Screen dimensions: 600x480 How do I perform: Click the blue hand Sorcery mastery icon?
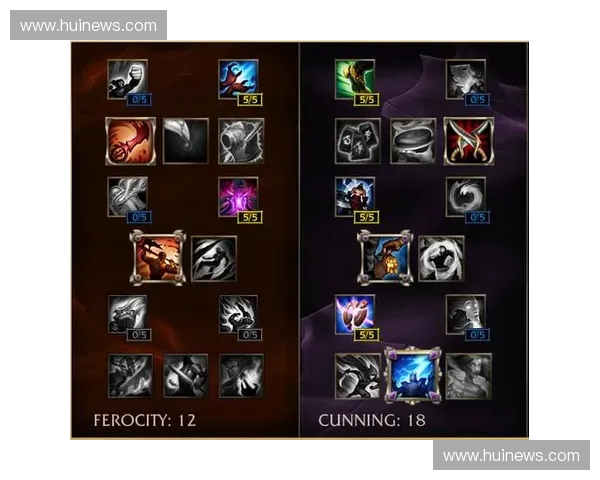tap(238, 79)
